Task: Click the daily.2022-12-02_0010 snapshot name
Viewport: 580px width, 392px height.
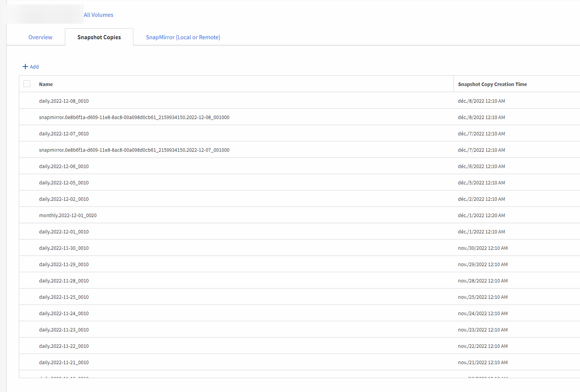Action: click(64, 199)
